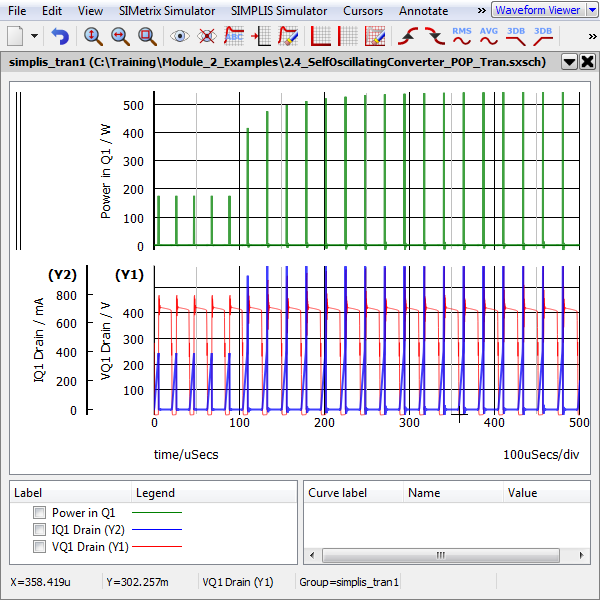
Task: Click the AVG measurement icon
Action: pos(489,36)
